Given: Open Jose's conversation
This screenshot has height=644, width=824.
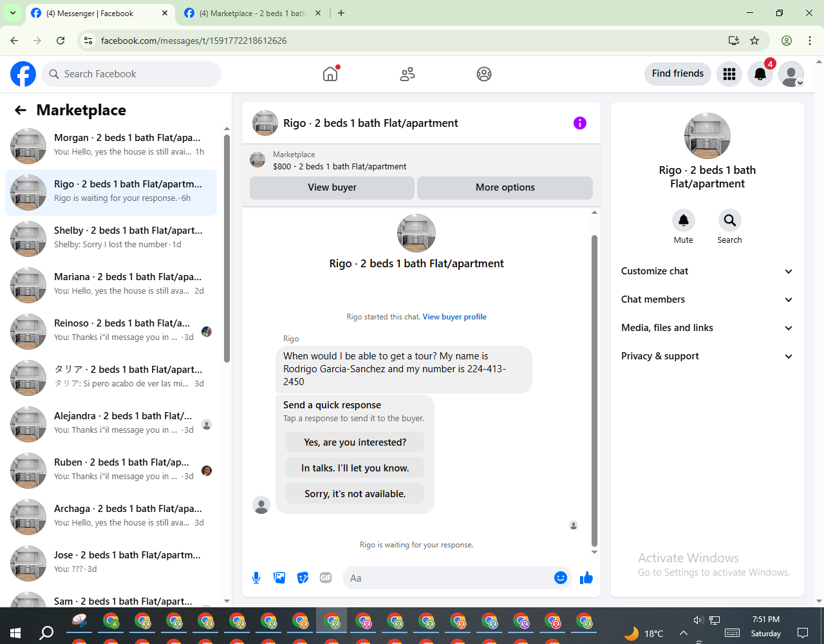Looking at the screenshot, I should click(111, 563).
